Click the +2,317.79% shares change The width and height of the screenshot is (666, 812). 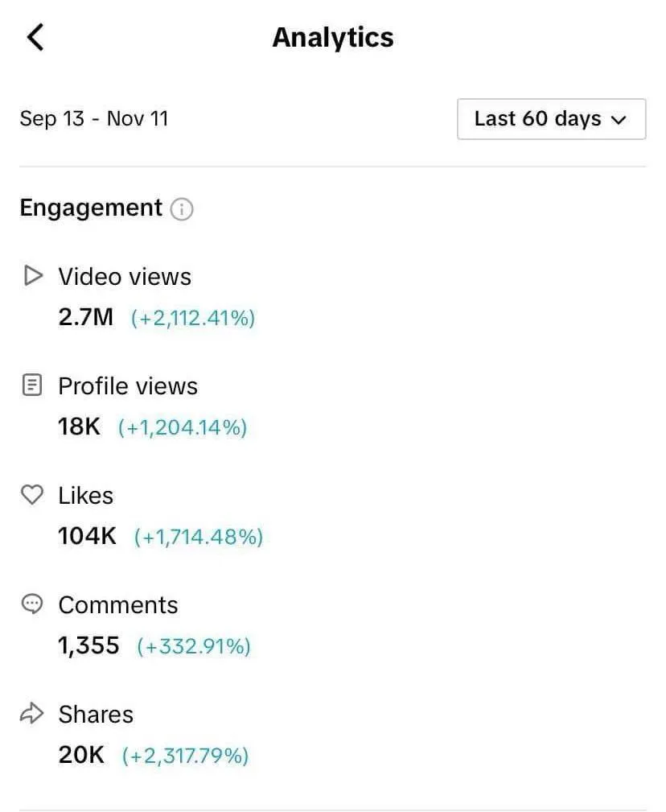pyautogui.click(x=185, y=756)
